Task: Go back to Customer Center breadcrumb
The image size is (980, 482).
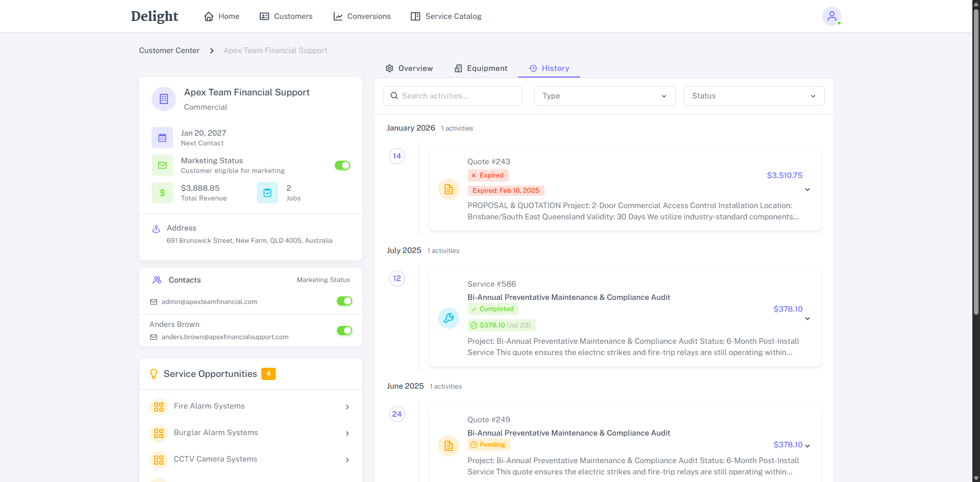Action: [x=169, y=50]
